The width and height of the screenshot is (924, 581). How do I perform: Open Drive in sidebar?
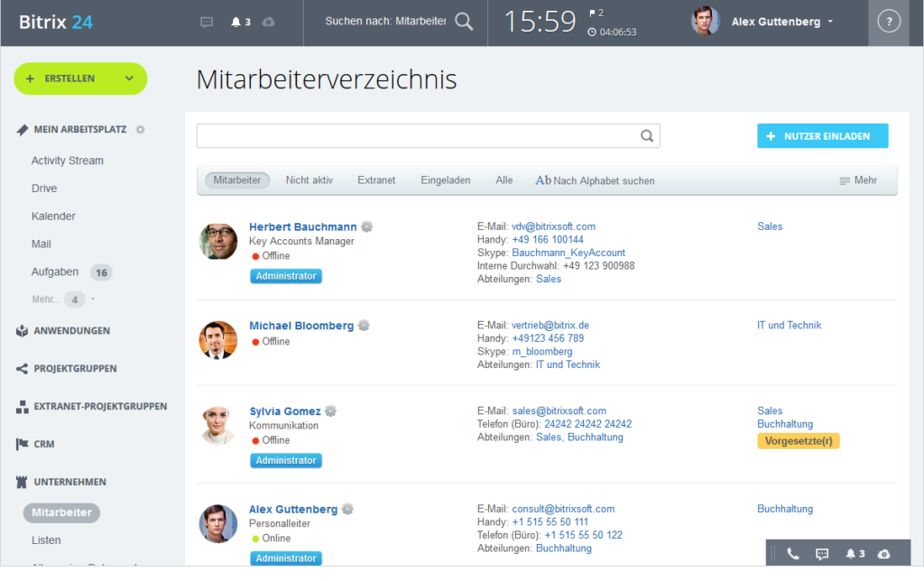coord(44,189)
